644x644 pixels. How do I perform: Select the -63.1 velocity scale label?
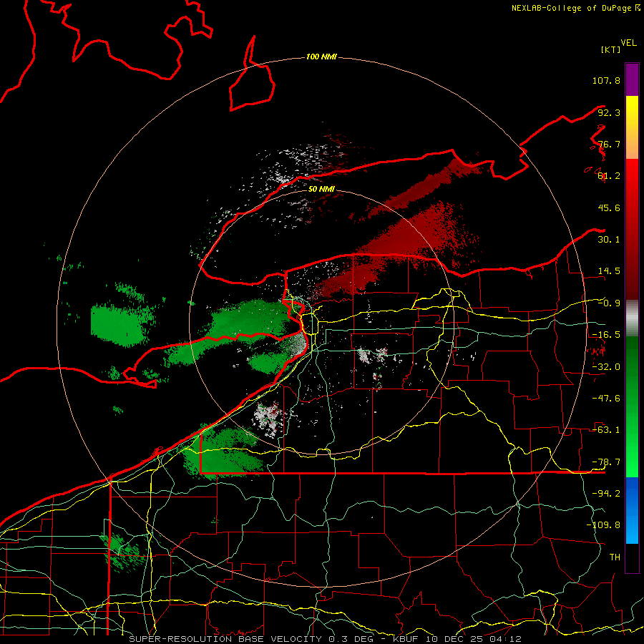pyautogui.click(x=606, y=430)
